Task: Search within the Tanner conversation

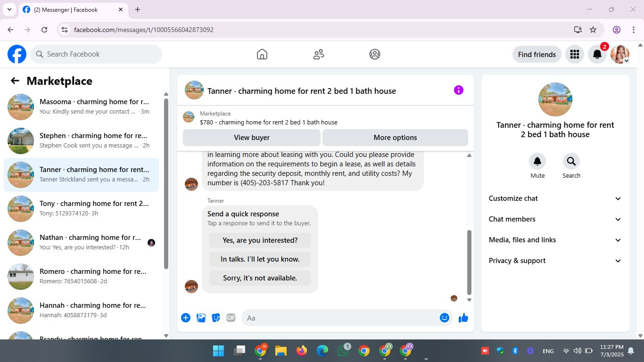Action: (571, 161)
